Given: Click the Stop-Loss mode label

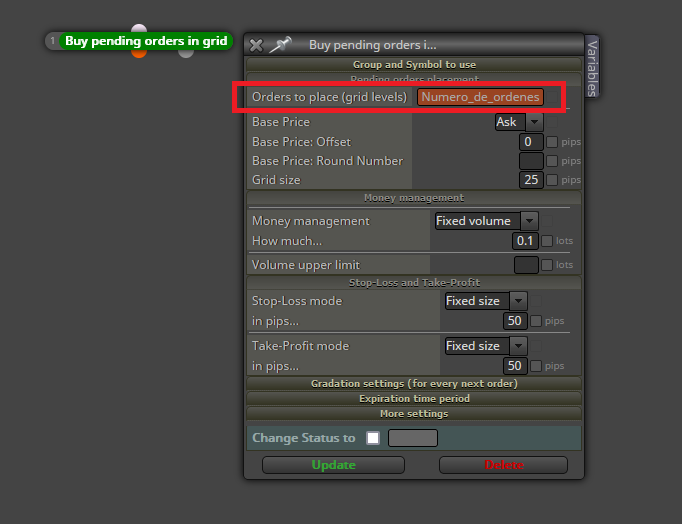Looking at the screenshot, I should click(x=297, y=301).
